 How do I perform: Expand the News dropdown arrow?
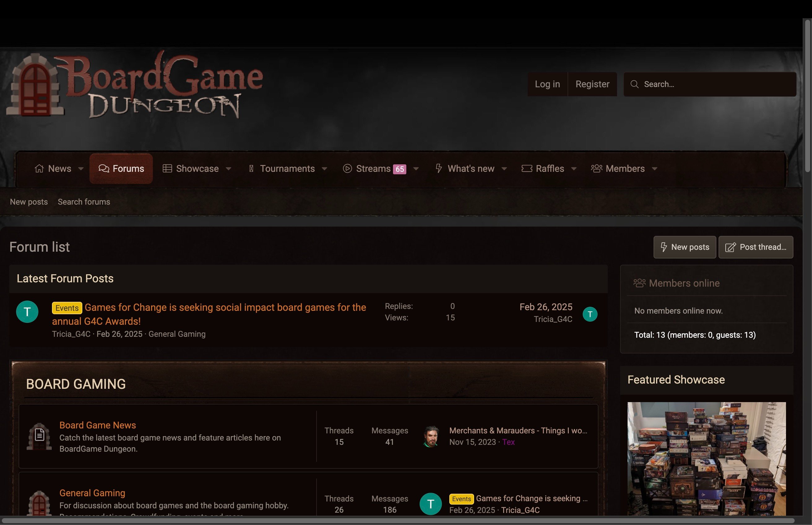point(81,168)
